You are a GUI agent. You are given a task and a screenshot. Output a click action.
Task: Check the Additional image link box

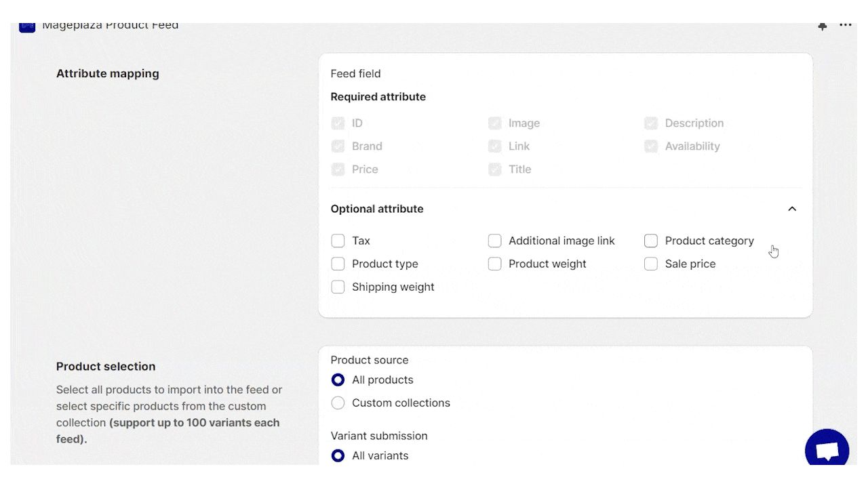coord(494,241)
